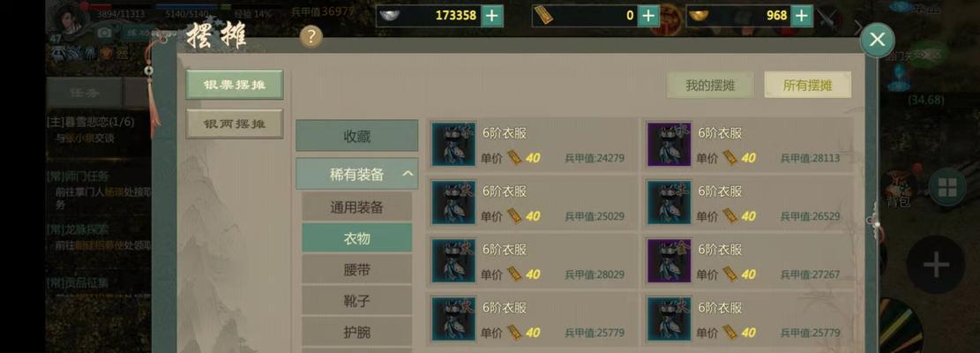Add gold ingots with plus next to 968
The height and width of the screenshot is (353, 980).
point(802,16)
